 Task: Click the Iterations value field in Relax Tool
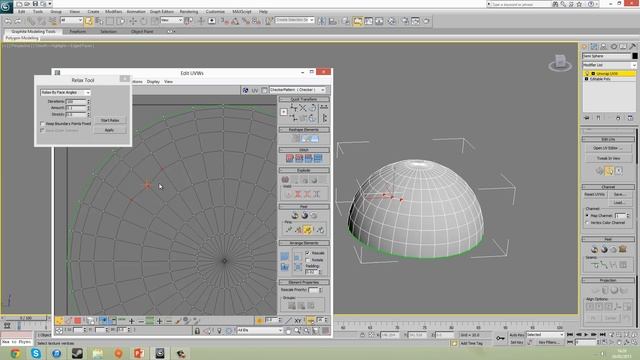(x=76, y=101)
